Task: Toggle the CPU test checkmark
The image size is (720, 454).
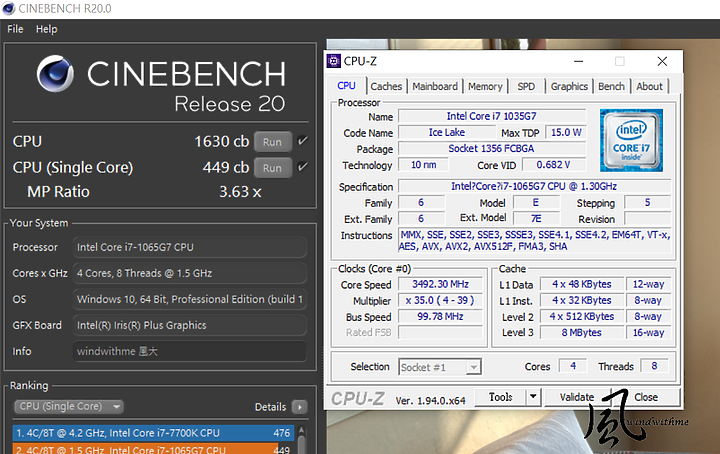Action: click(302, 141)
